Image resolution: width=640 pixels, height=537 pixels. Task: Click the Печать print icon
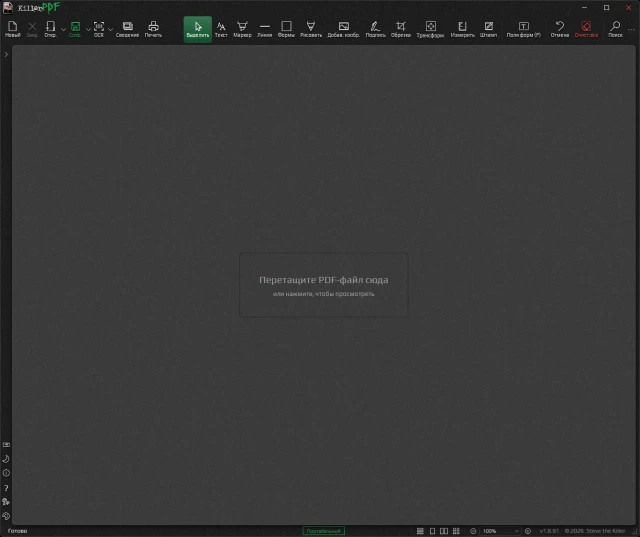click(153, 29)
